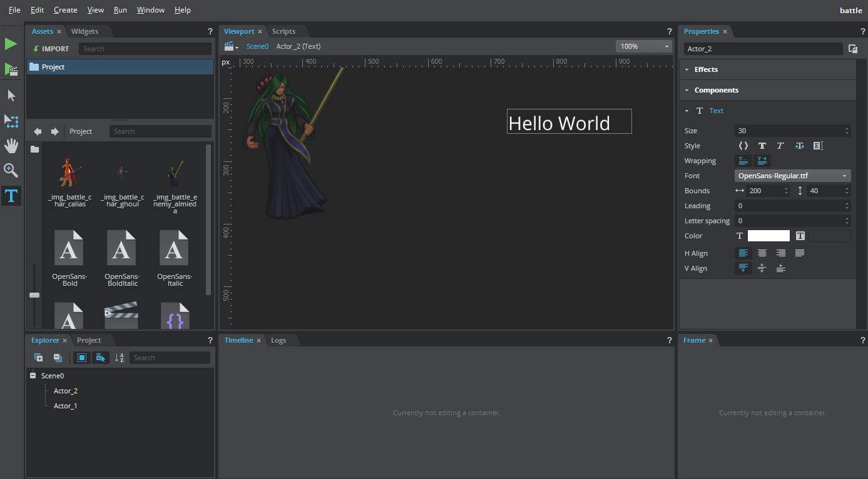Click expand all icon in Explorer toolbar
The height and width of the screenshot is (479, 868).
[x=39, y=358]
